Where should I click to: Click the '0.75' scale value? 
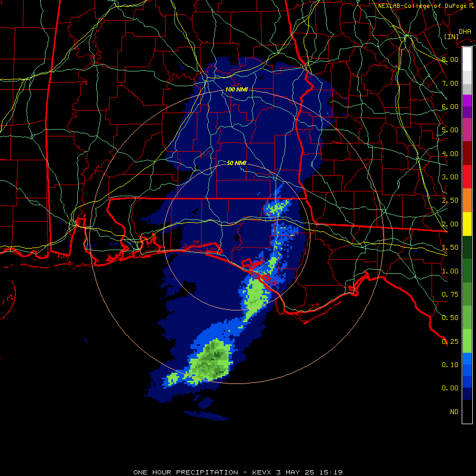450,295
